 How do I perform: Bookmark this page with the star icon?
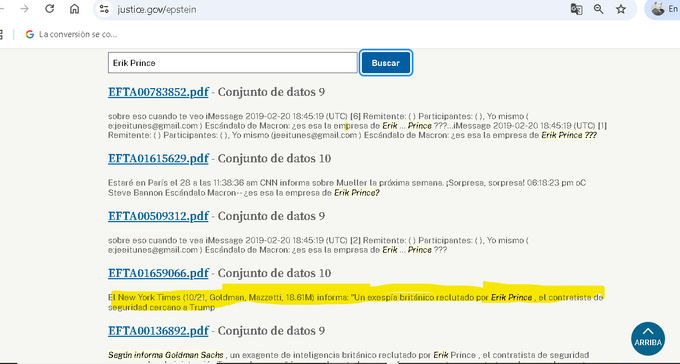coord(621,9)
